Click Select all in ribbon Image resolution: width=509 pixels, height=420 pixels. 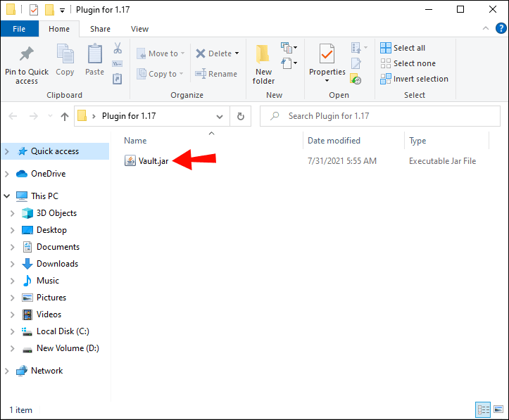pos(403,48)
